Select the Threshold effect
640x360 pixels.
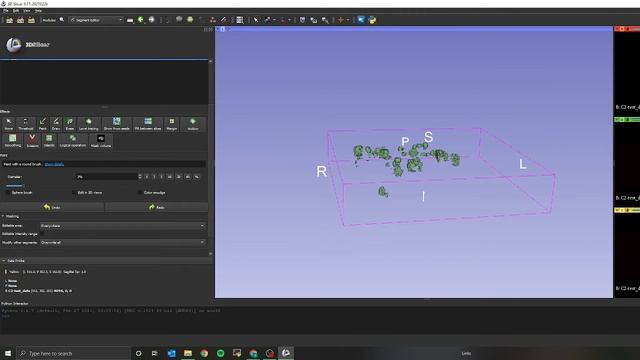[25, 124]
